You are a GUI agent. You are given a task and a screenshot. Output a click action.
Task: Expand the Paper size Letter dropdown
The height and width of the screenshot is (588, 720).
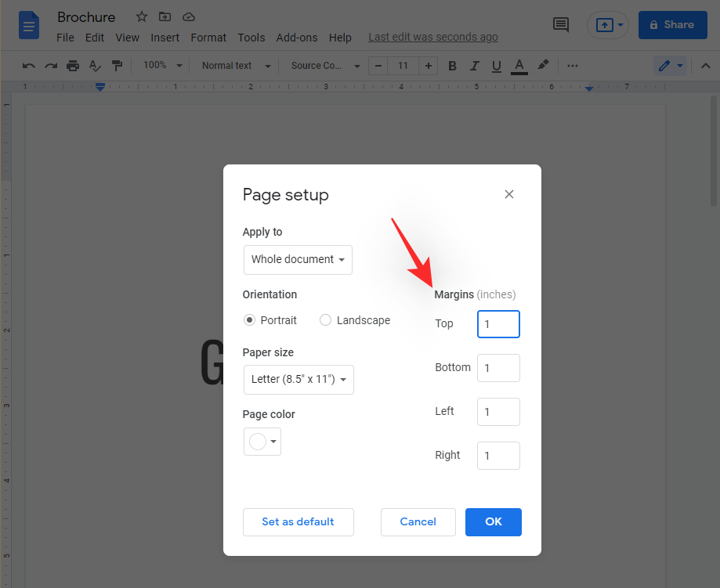click(x=298, y=379)
